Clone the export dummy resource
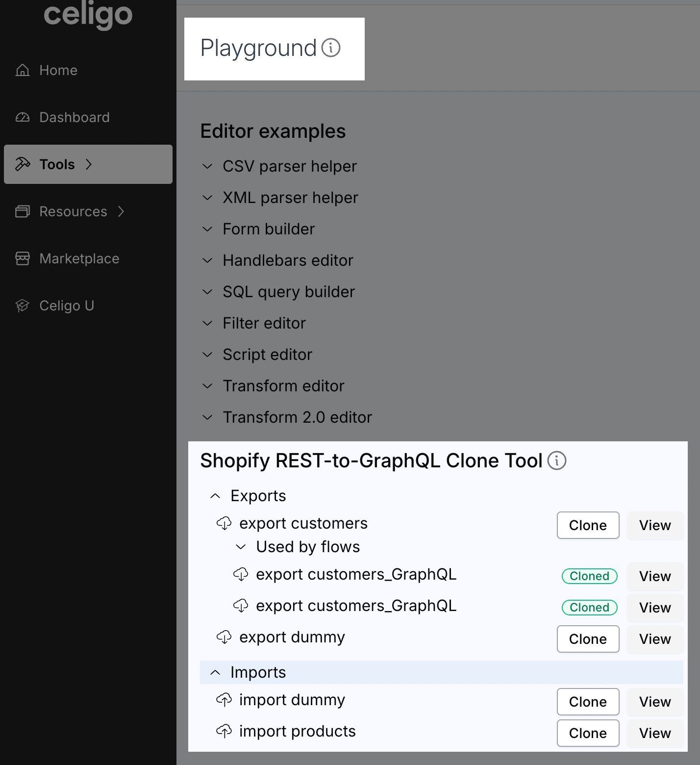The height and width of the screenshot is (765, 700). [588, 639]
